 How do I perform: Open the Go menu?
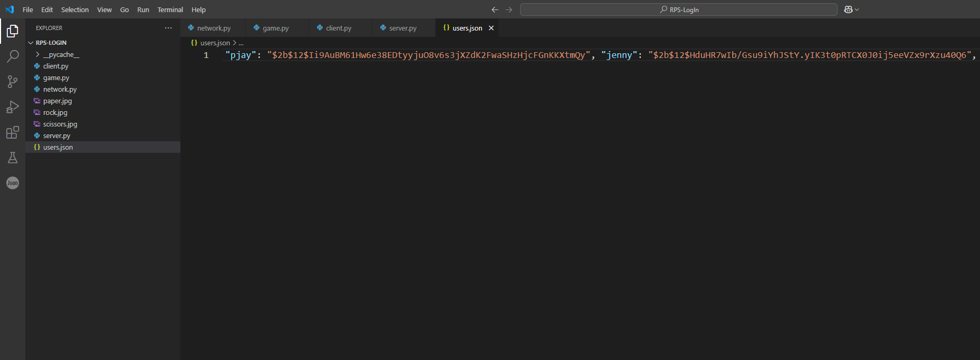pyautogui.click(x=124, y=9)
